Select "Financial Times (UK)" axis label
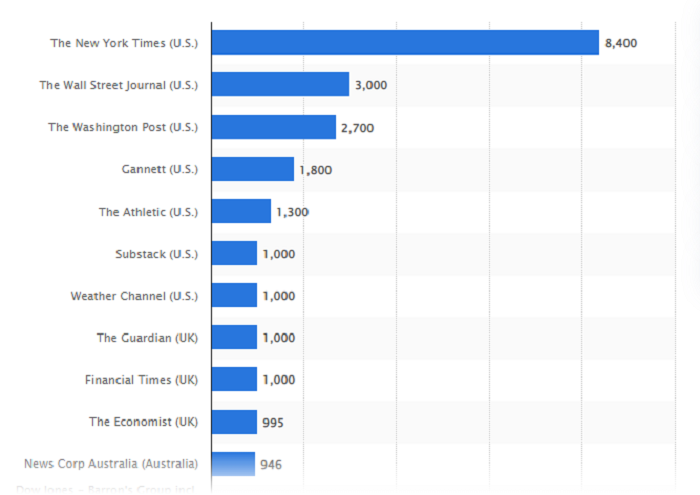Screen dimensions: 700x495 [141, 380]
